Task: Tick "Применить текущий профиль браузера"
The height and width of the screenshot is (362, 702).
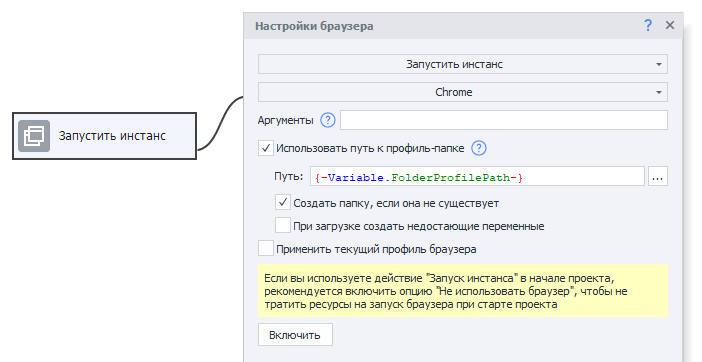Action: coord(266,249)
